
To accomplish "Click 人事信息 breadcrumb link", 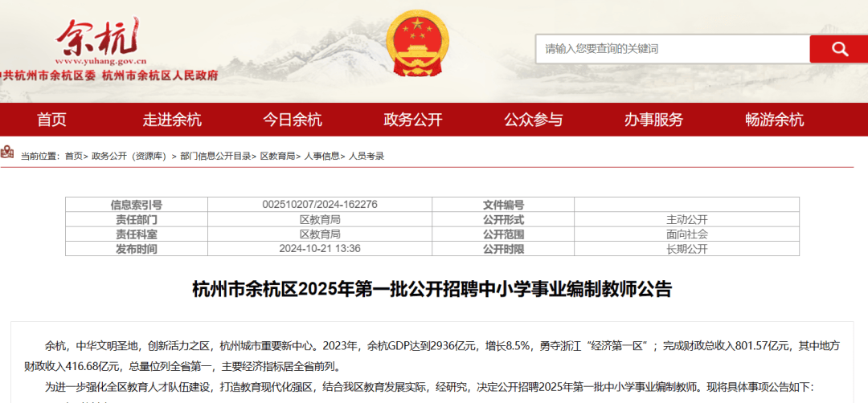I will pos(321,156).
